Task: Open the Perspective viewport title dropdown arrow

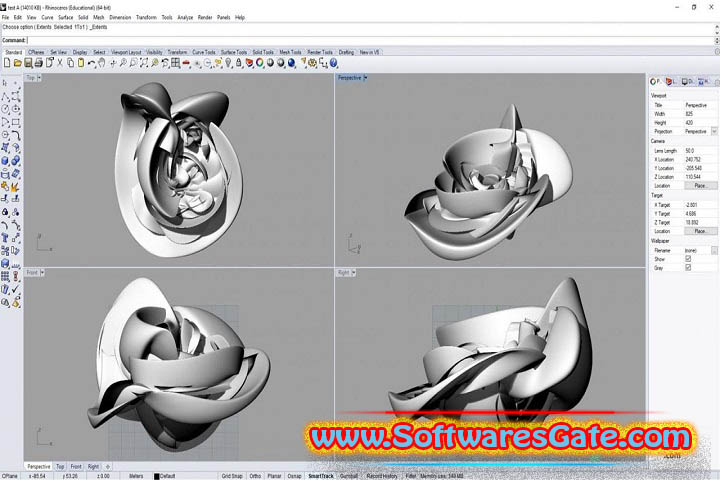Action: 366,78
